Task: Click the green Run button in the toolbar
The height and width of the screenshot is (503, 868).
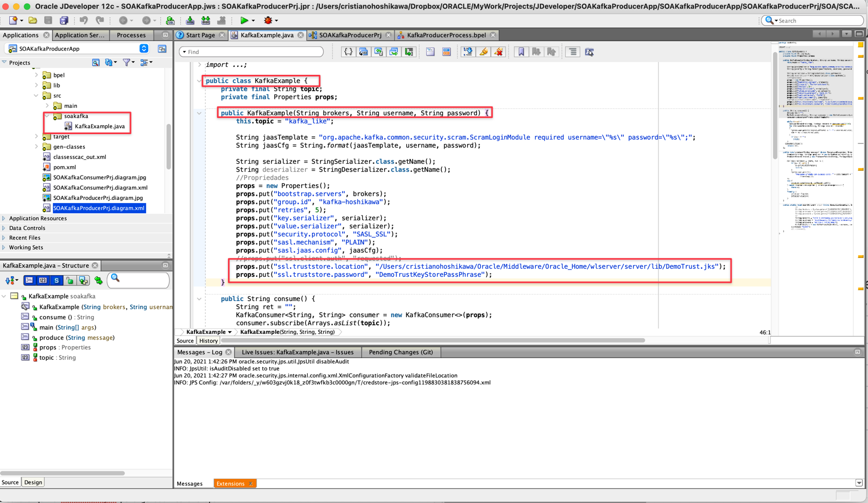Action: click(x=244, y=20)
